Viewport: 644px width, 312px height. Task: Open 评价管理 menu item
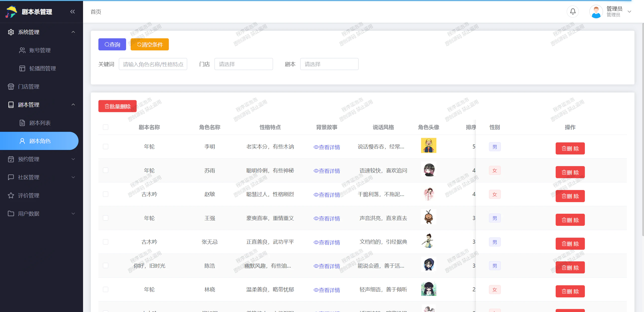click(42, 195)
